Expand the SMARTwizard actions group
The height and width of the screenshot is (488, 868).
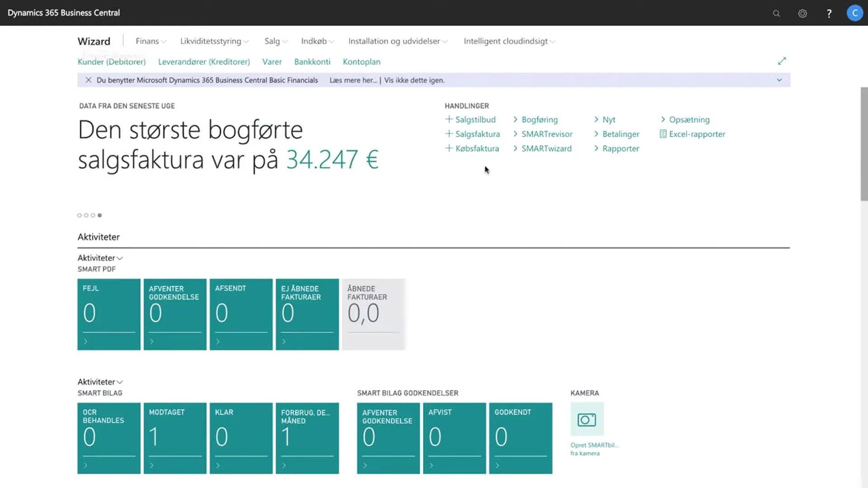542,148
